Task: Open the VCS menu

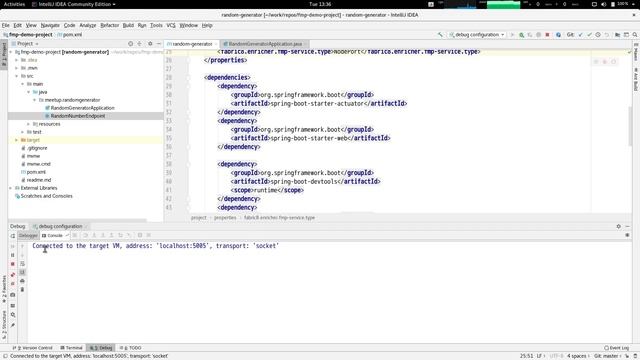Action: pyautogui.click(x=171, y=25)
